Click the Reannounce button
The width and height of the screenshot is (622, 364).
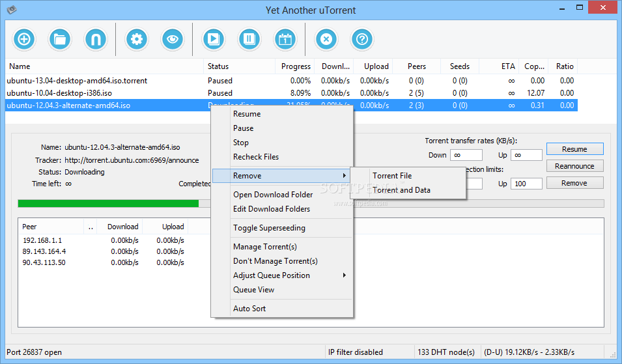click(x=575, y=166)
